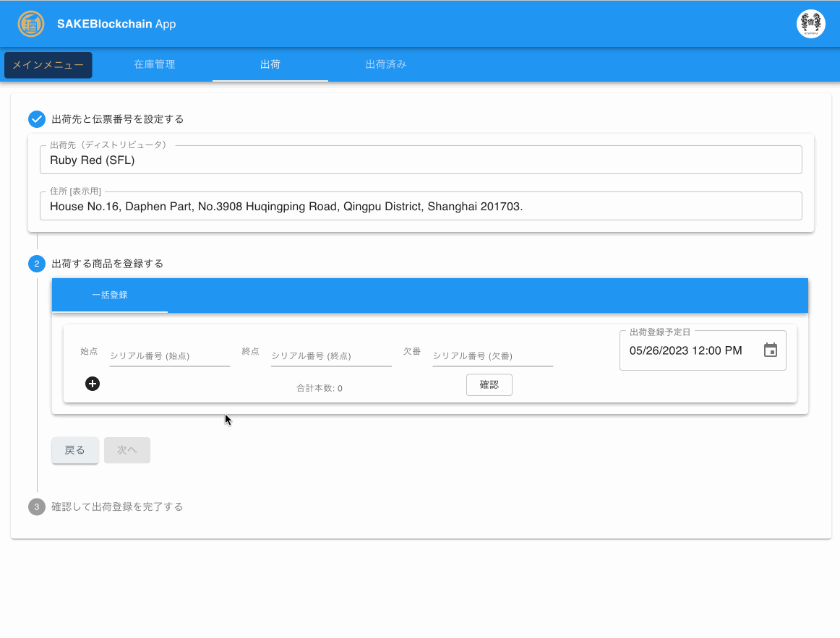Image resolution: width=840 pixels, height=638 pixels.
Task: Focus the start serial number field
Action: tap(169, 356)
